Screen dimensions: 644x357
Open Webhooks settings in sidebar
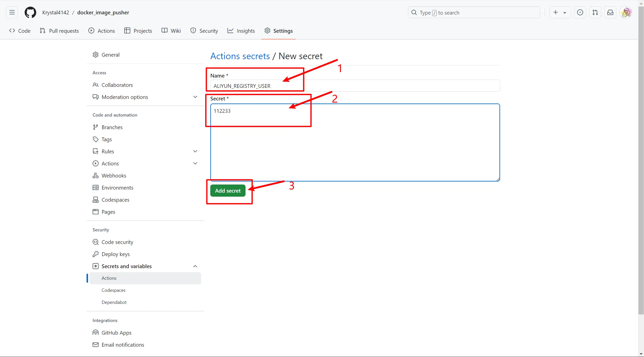coord(114,175)
